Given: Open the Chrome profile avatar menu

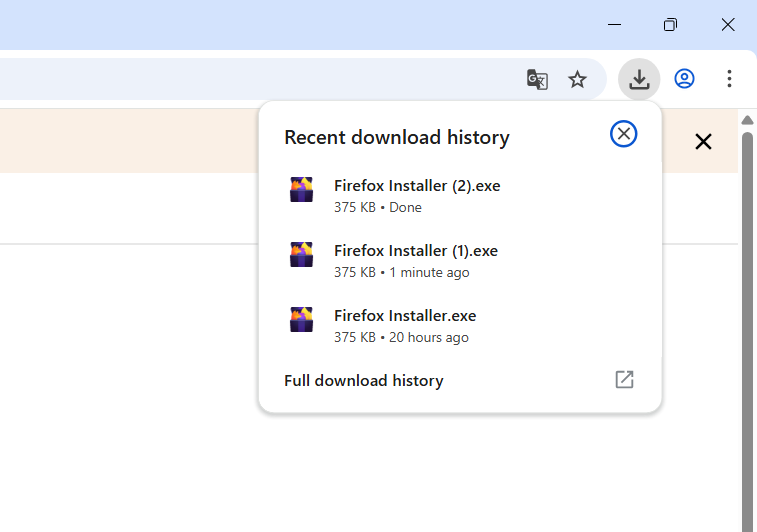Looking at the screenshot, I should click(x=684, y=79).
